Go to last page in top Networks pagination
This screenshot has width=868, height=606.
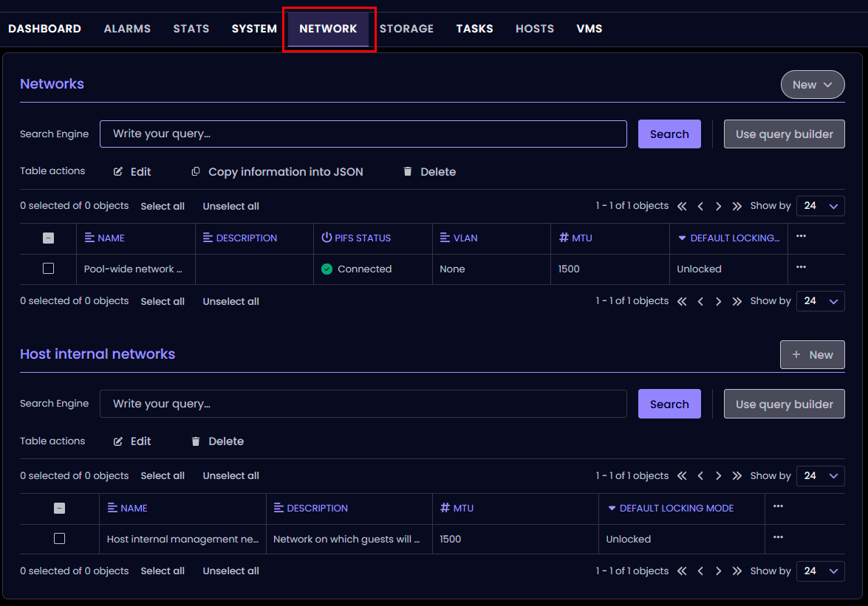click(x=737, y=207)
